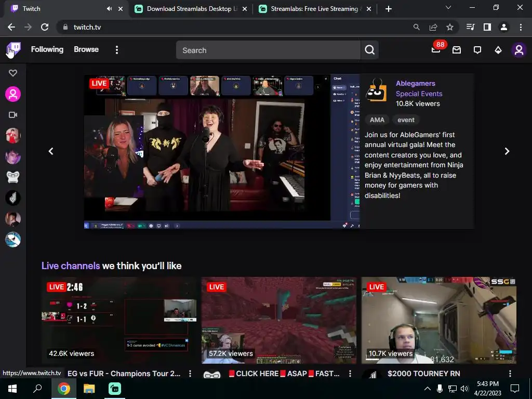Open $2000 TOURNEY RN stream title

click(x=424, y=374)
